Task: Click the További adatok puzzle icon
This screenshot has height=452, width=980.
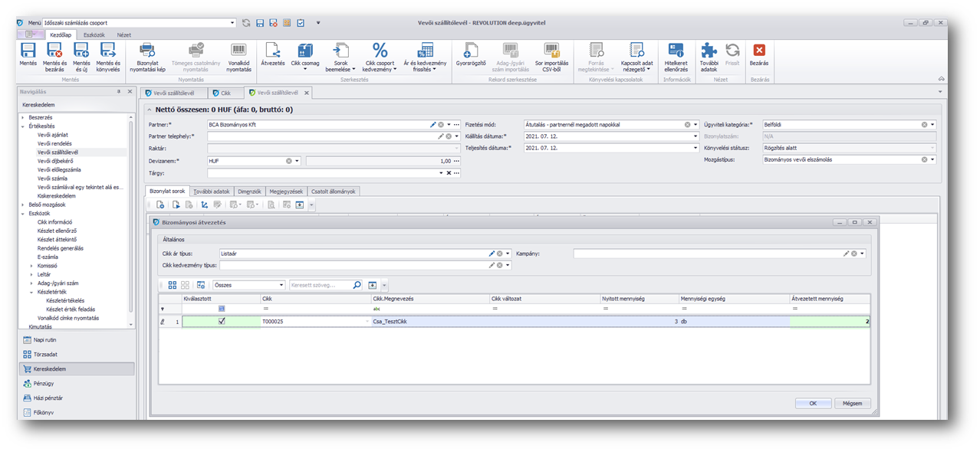Action: [709, 51]
